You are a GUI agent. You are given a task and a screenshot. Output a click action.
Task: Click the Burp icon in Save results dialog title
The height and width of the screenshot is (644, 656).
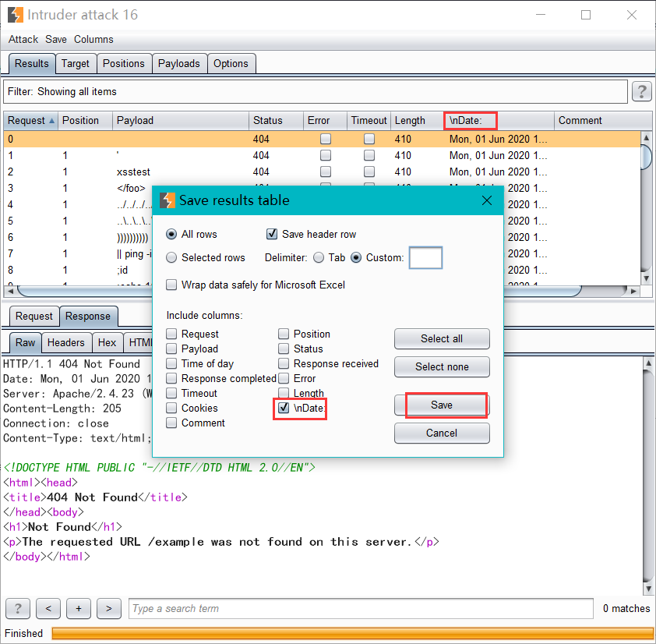(168, 200)
